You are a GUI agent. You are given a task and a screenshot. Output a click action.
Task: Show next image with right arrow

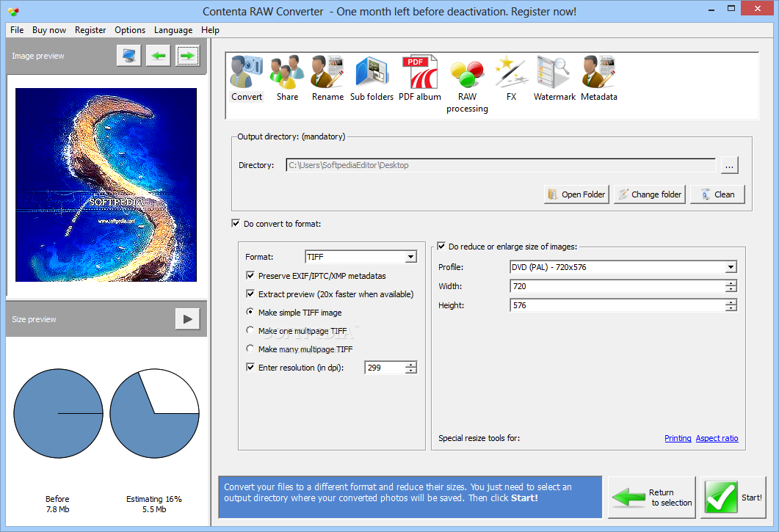(187, 55)
